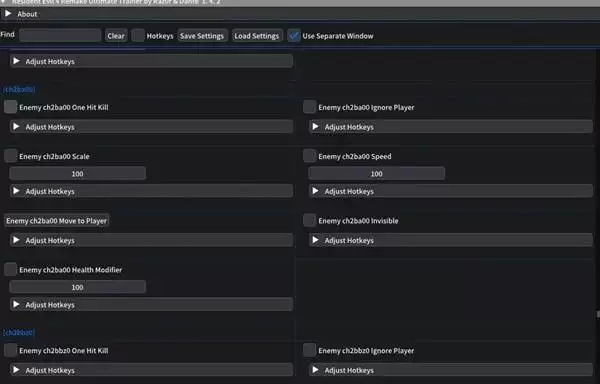
Task: Click the Save Settings button
Action: (202, 36)
